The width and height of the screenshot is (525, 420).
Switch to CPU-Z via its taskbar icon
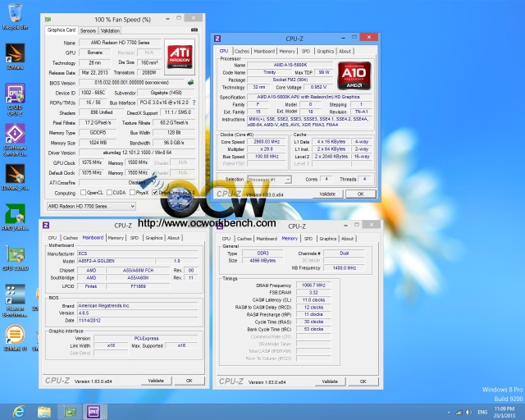94,411
